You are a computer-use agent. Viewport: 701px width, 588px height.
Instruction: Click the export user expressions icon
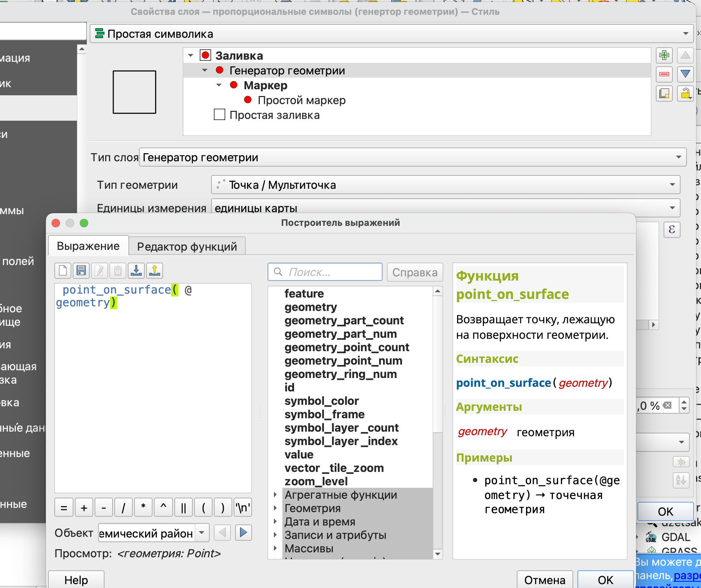155,271
